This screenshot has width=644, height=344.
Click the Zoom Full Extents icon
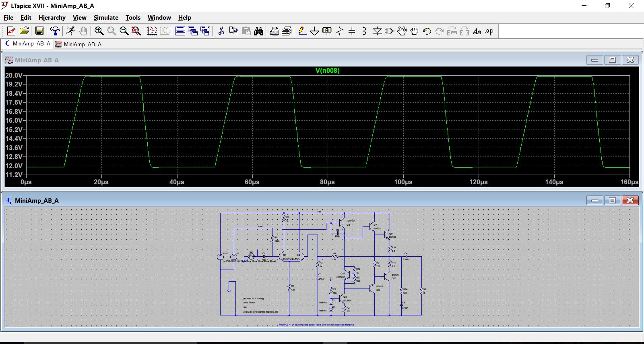(136, 31)
